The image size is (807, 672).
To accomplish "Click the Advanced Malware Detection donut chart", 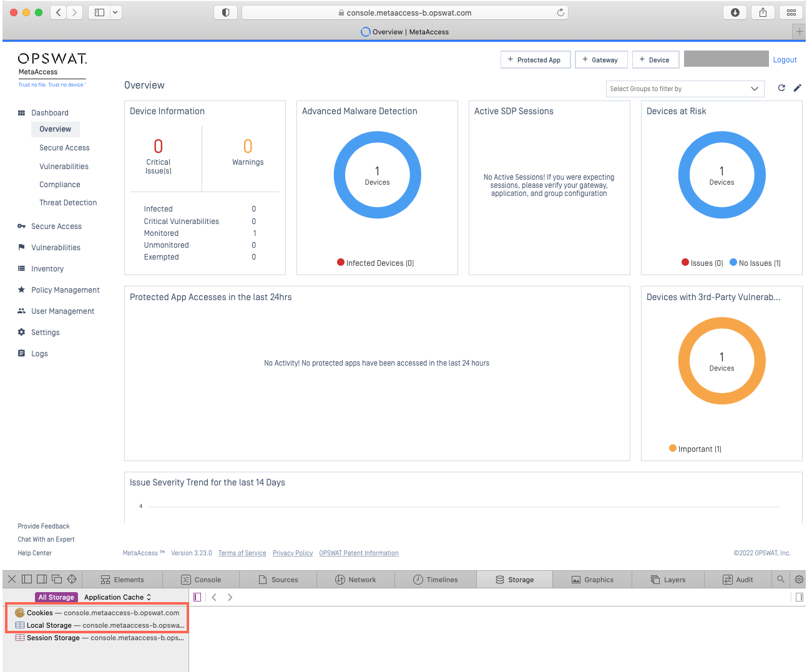I will (x=377, y=175).
